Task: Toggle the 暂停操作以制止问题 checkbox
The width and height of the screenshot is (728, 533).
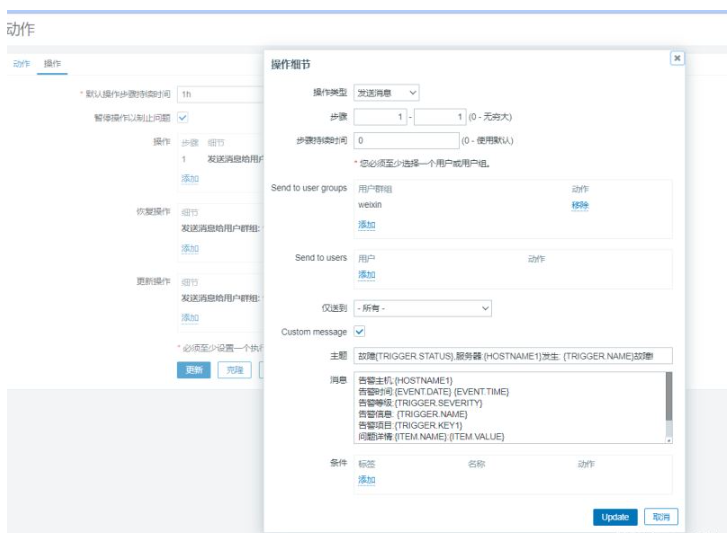Action: [183, 117]
